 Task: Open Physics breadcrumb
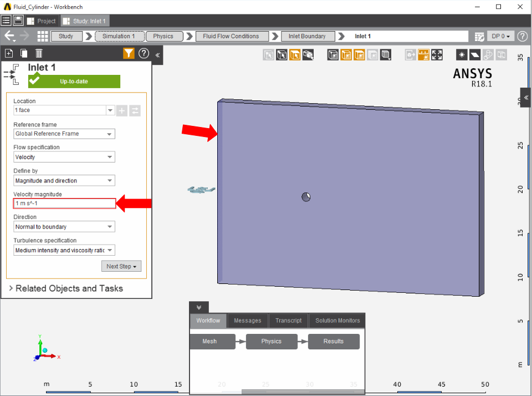(x=164, y=36)
